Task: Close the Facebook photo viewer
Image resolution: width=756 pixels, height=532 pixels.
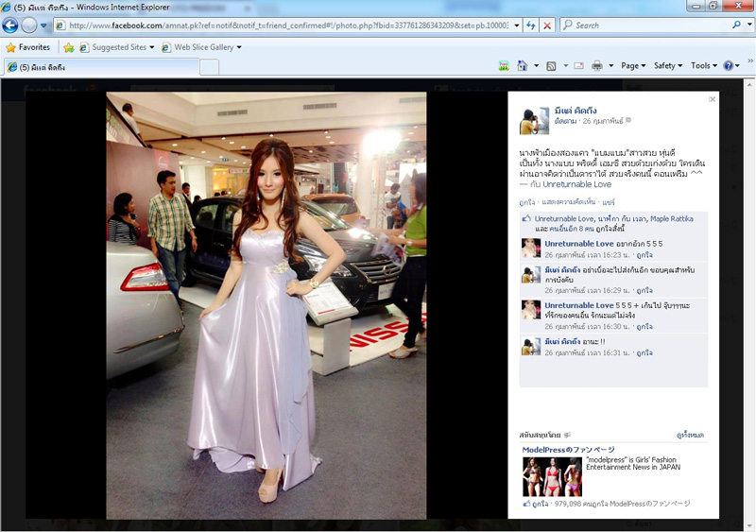Action: point(713,99)
